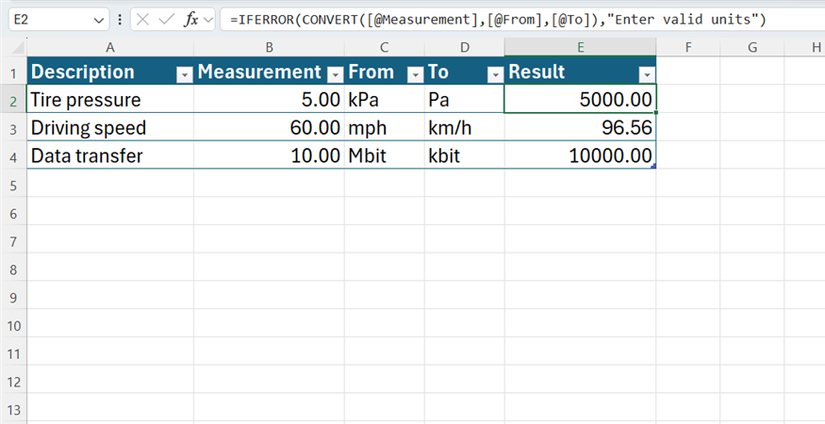Select the 5000.00 result cell
Screen dimensions: 825x424
coord(580,99)
